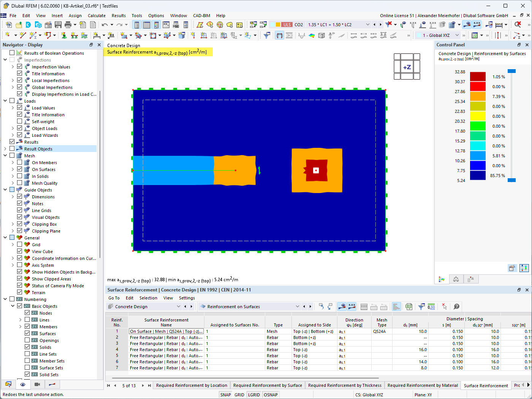Collapse the Guide Objects tree node
532x399 pixels.
(x=5, y=190)
